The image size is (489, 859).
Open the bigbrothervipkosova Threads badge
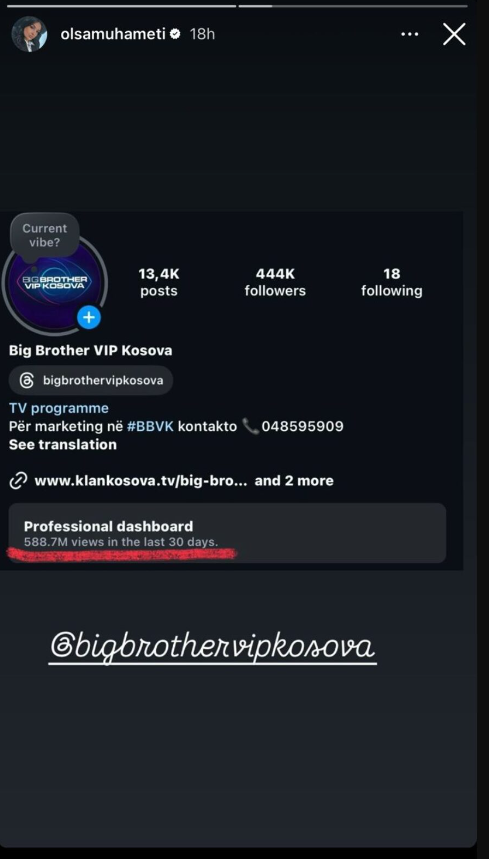coord(91,380)
